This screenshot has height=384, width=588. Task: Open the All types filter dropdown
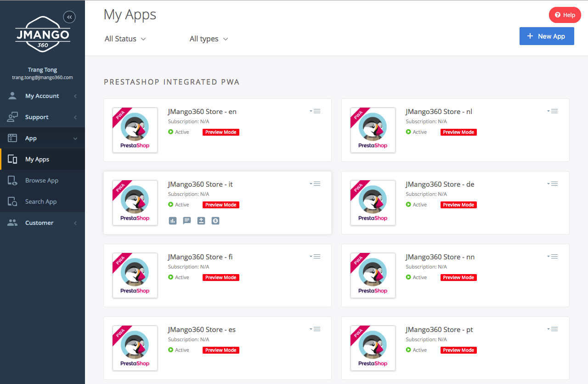point(209,39)
